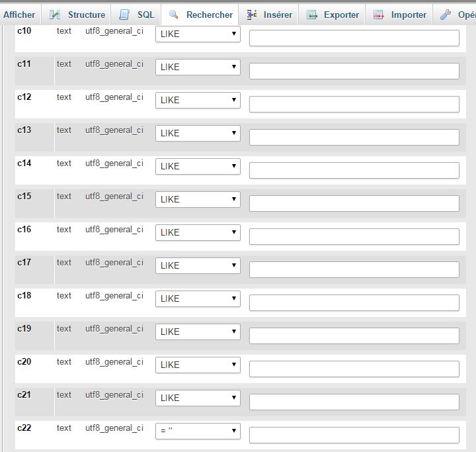Screen dimensions: 476x452
Task: Open the operator dropdown for c18
Action: point(198,299)
